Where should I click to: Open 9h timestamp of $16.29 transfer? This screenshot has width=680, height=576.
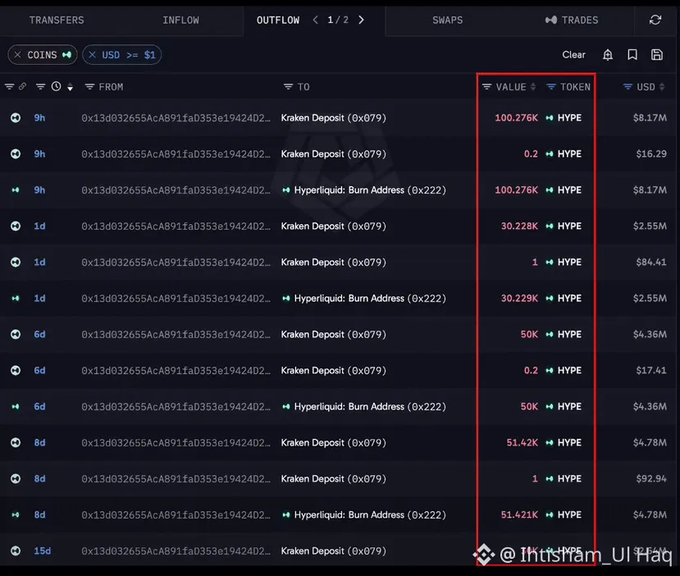pos(39,154)
